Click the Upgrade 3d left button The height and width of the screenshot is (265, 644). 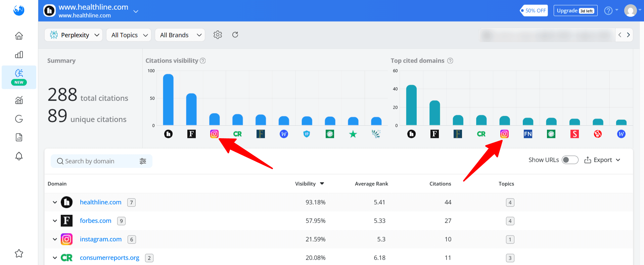[x=576, y=11]
